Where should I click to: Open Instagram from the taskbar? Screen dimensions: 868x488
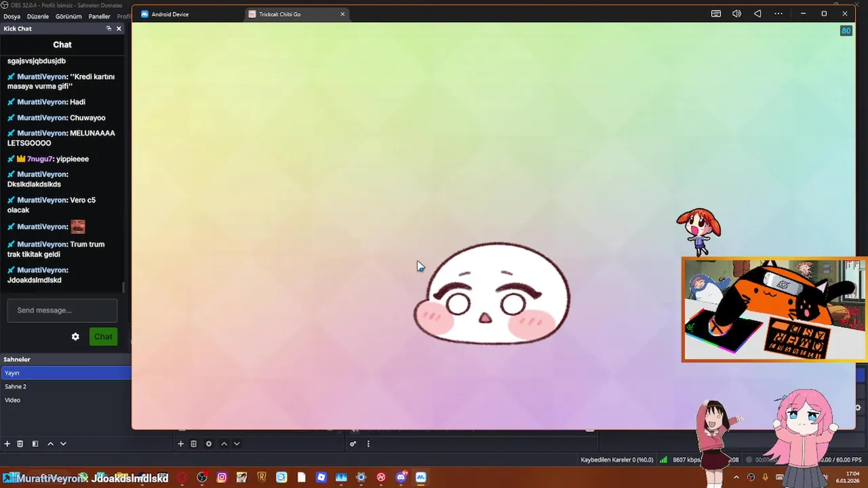click(x=222, y=478)
